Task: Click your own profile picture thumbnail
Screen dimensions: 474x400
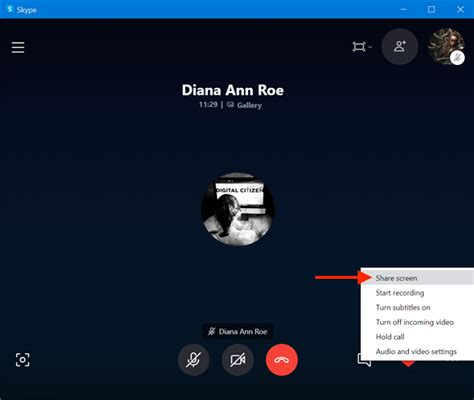Action: point(446,46)
